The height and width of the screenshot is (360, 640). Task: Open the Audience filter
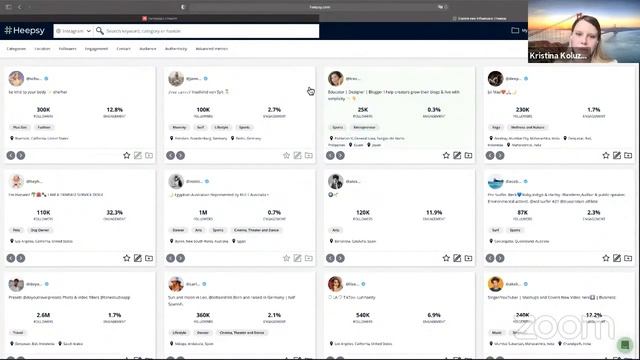148,49
